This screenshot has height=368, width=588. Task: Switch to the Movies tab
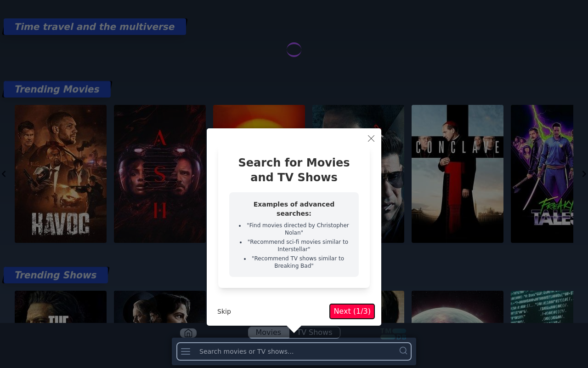click(x=268, y=332)
